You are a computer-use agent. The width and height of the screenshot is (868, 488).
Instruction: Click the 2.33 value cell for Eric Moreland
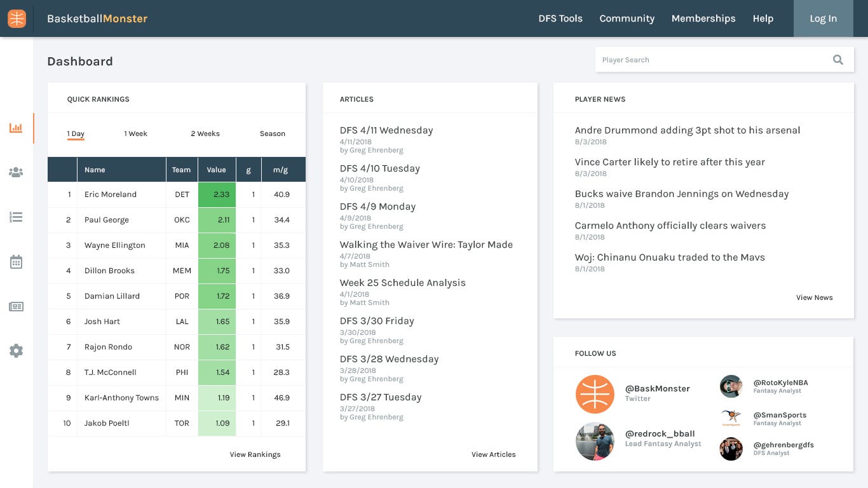pyautogui.click(x=217, y=194)
